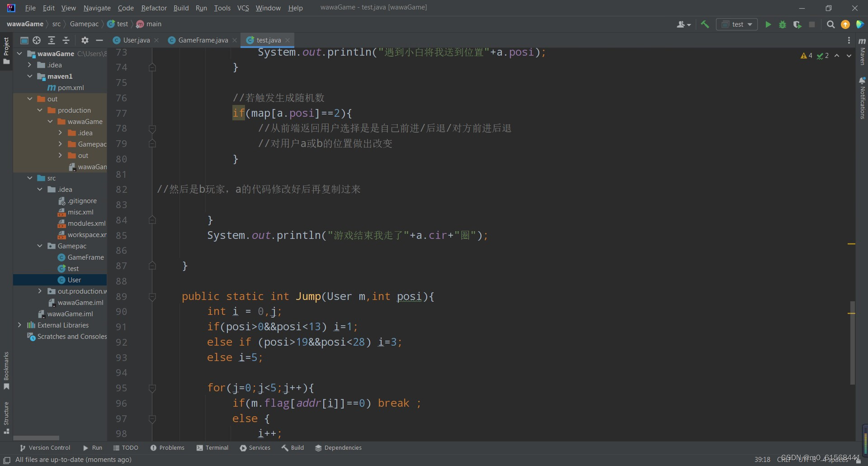Image resolution: width=868 pixels, height=466 pixels.
Task: Open Dependencies tool window
Action: pos(338,448)
